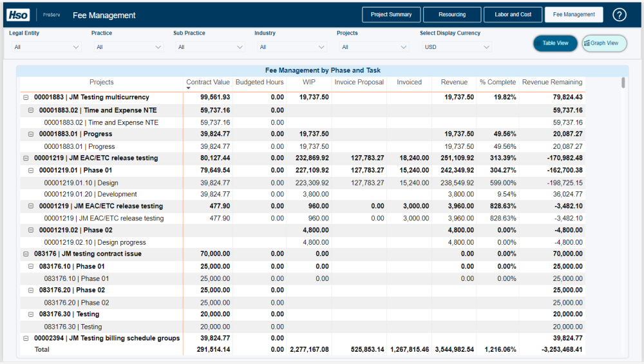Viewport: 644px width, 364px height.
Task: Open the Select Display Currency dropdown
Action: [x=457, y=47]
